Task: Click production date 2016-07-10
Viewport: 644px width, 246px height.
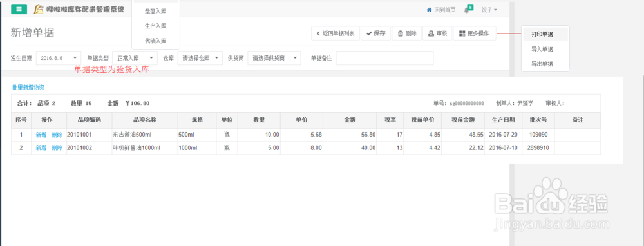Action: tap(503, 148)
